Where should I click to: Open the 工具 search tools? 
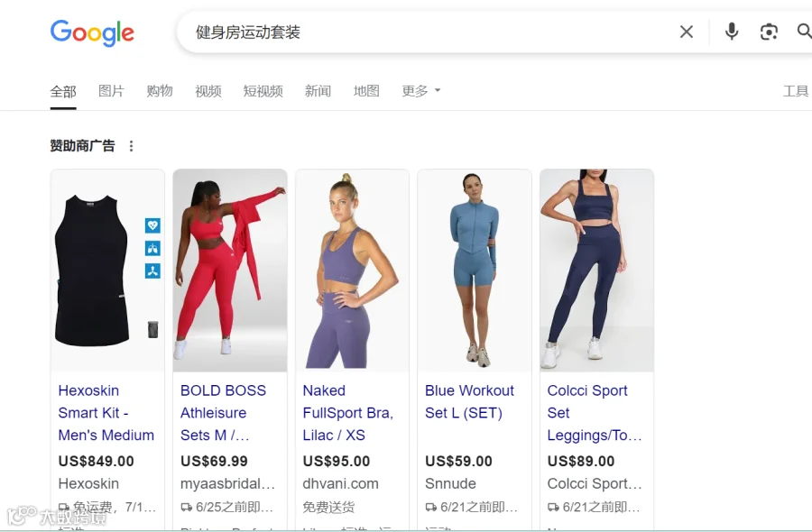[796, 91]
